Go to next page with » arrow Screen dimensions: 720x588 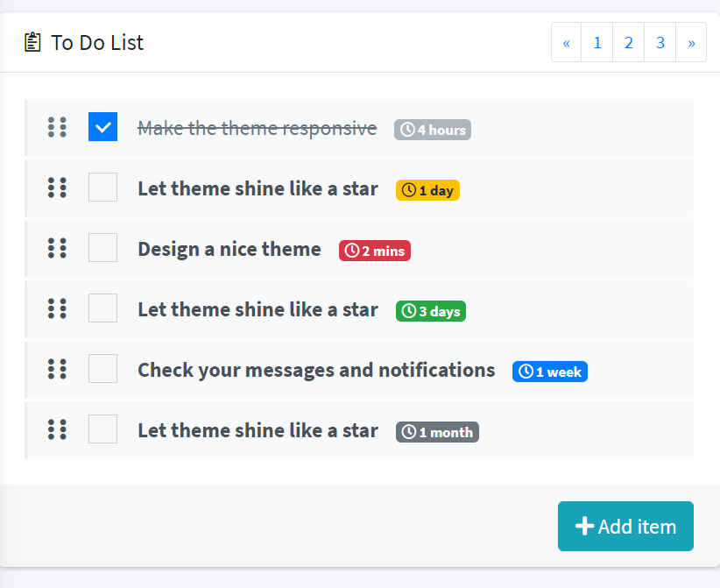691,42
